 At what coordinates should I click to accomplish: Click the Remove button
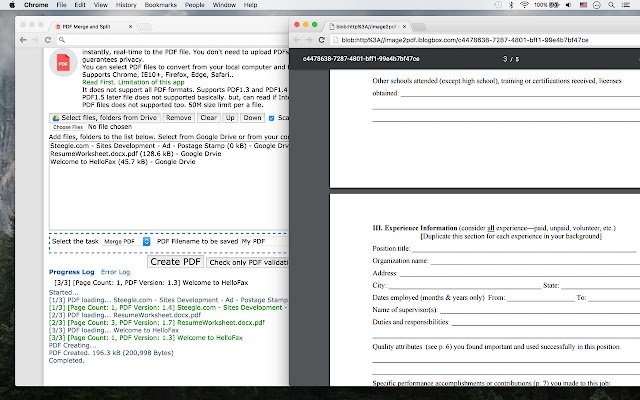pos(178,118)
